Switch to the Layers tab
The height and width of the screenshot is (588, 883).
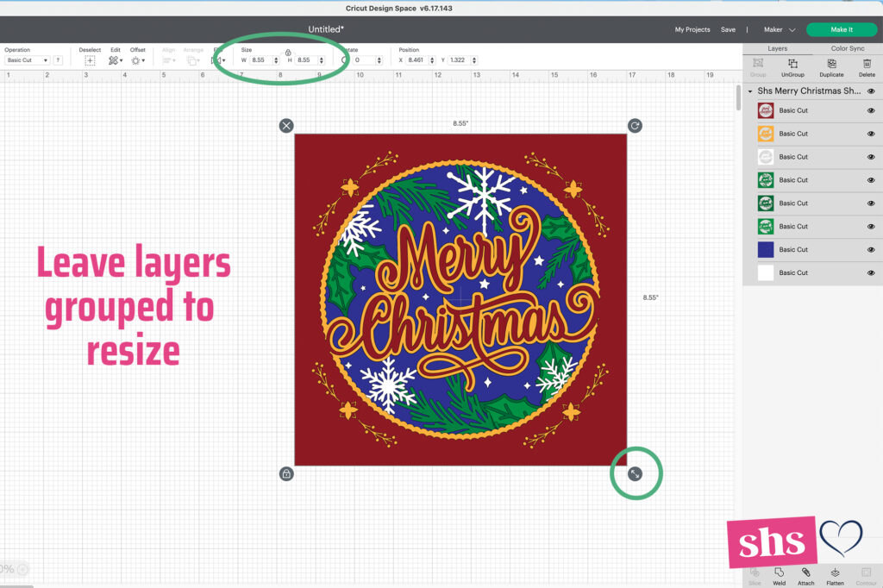(x=778, y=48)
